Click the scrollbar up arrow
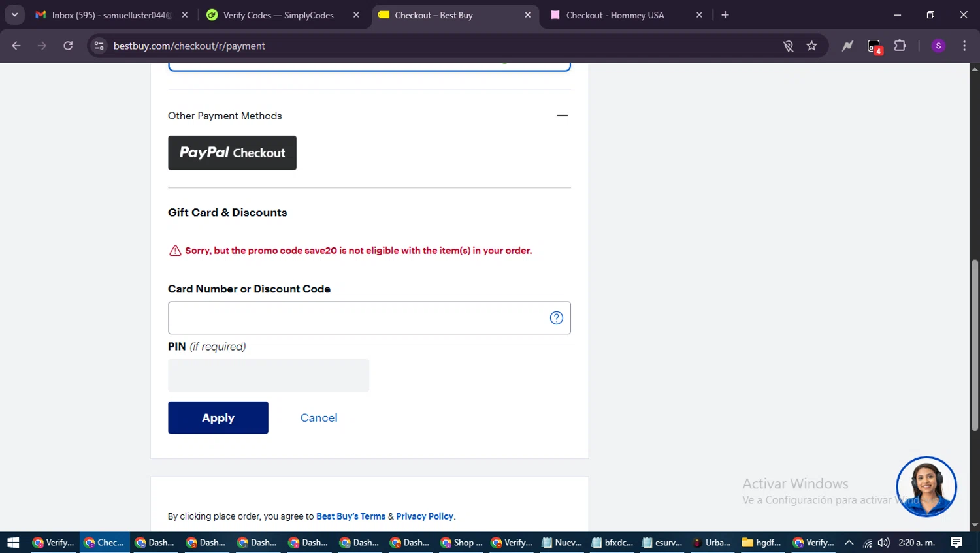 [975, 69]
